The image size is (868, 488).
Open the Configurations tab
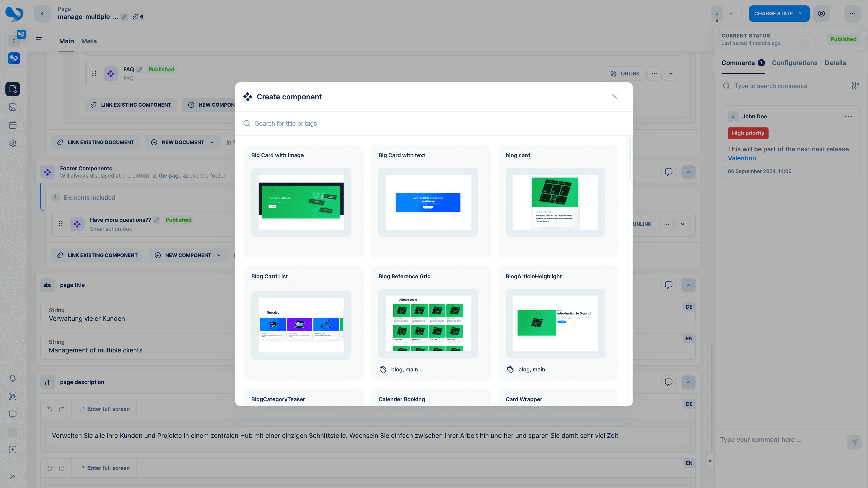tap(795, 63)
